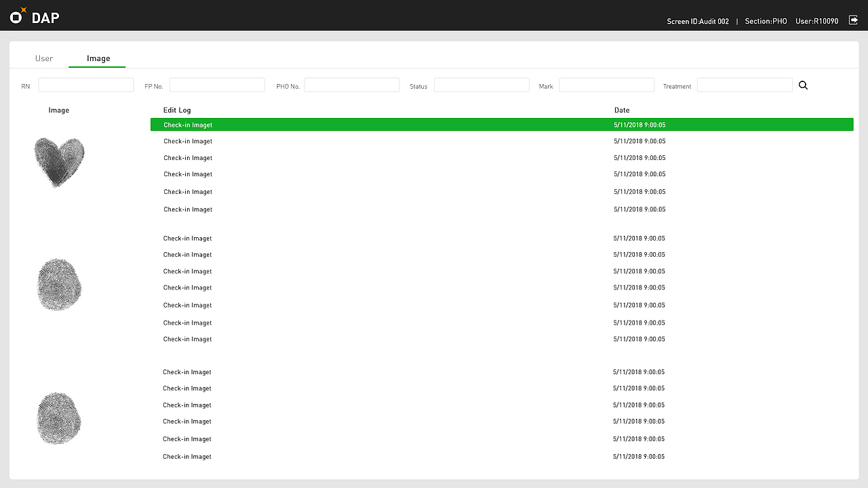Switch to the User tab
The height and width of the screenshot is (488, 868).
(43, 58)
